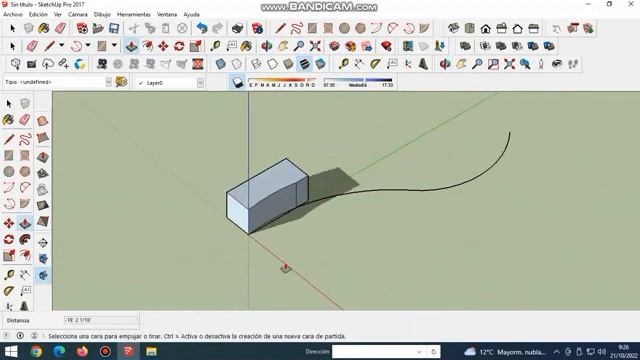Click the Distancia measurements input box
Viewport: 640px width, 360px height.
click(x=101, y=320)
